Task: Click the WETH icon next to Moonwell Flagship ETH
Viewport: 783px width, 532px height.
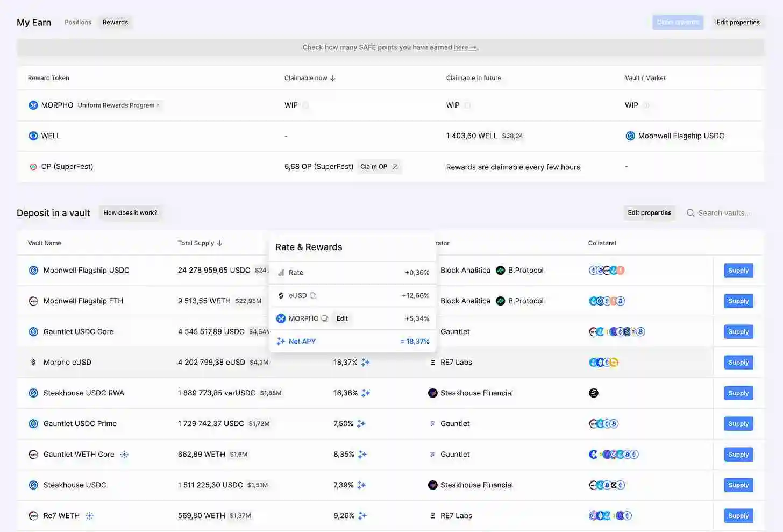Action: 33,301
